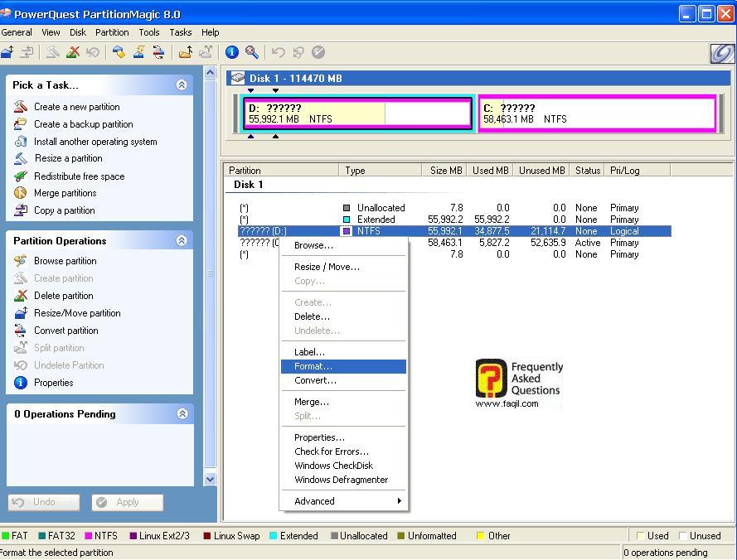Select Check for Errors... in context menu
This screenshot has height=560, width=737.
coord(331,451)
